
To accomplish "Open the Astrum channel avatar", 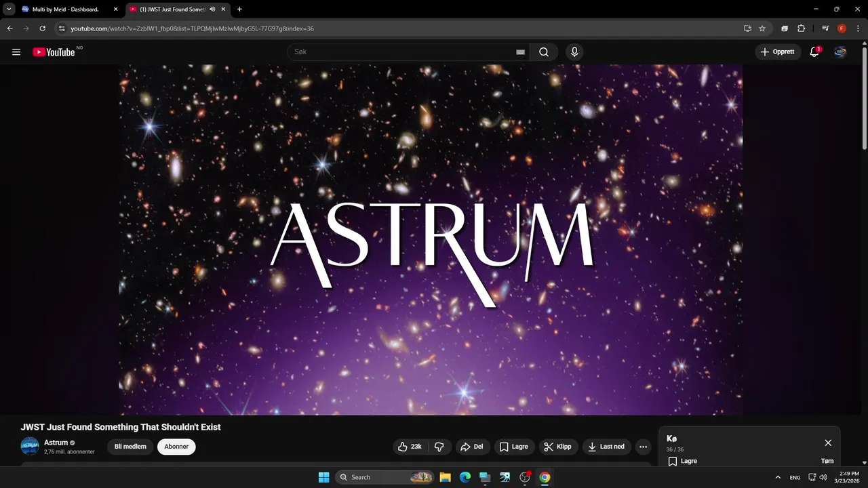I will pyautogui.click(x=30, y=446).
